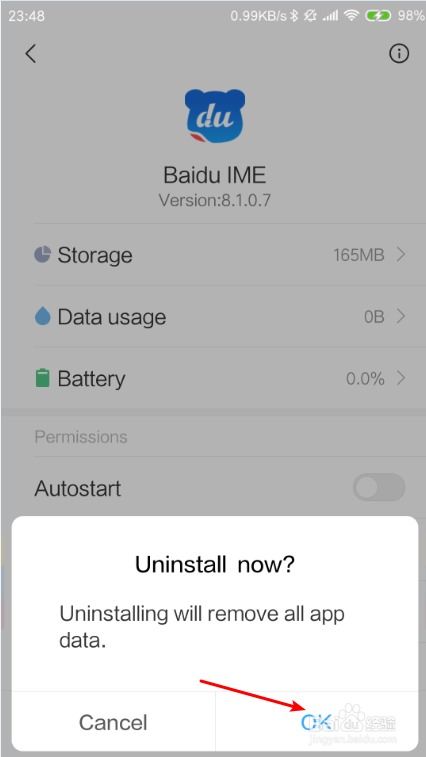Tap the green Battery icon
The height and width of the screenshot is (757, 426).
click(43, 378)
